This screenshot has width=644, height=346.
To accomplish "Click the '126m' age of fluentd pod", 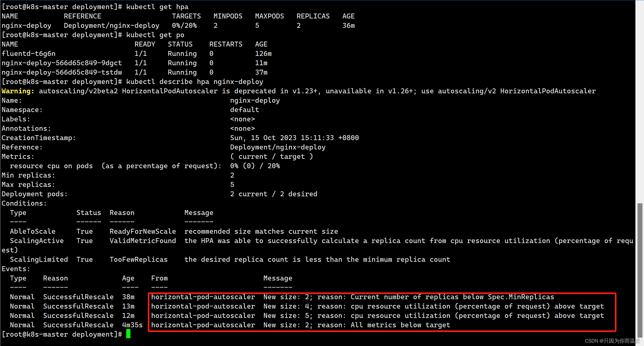I will [263, 54].
